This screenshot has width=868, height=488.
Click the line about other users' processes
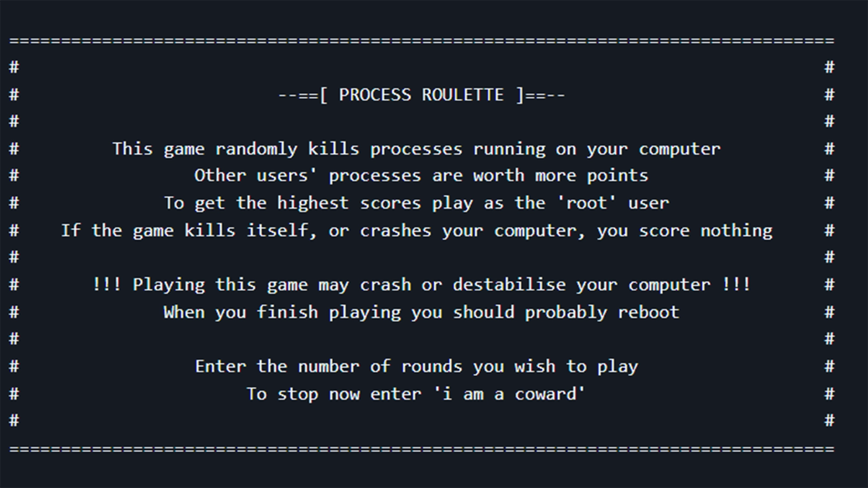pos(421,176)
